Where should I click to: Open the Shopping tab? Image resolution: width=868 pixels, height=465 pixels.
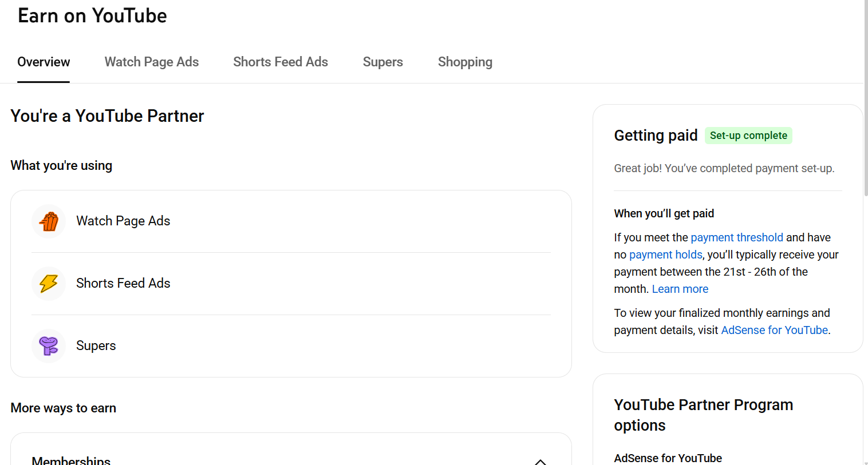point(465,62)
